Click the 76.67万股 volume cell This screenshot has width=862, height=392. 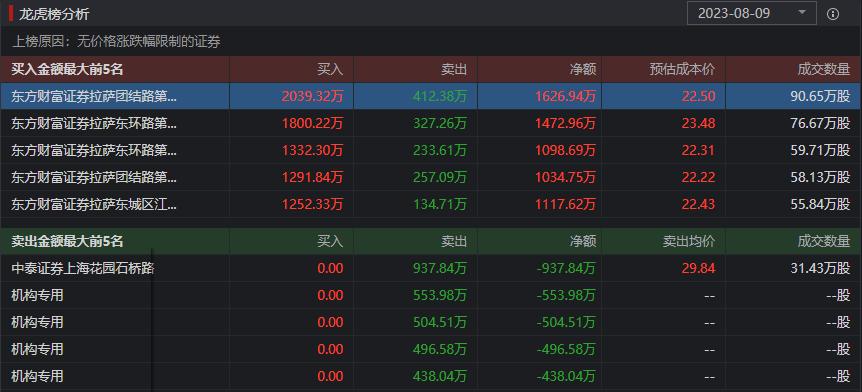820,123
